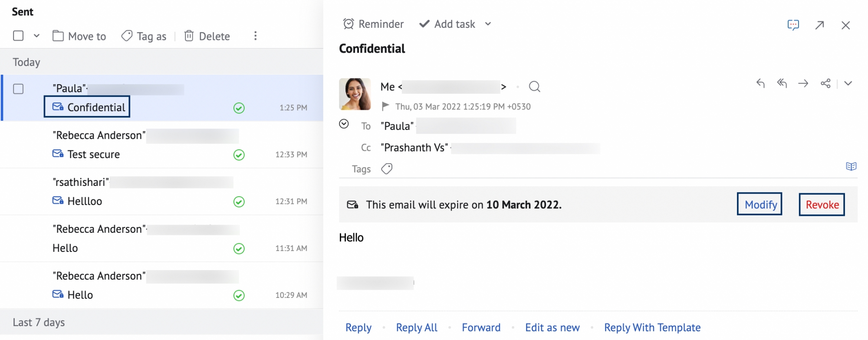Open email comments via chat icon
The width and height of the screenshot is (868, 340).
tap(793, 25)
